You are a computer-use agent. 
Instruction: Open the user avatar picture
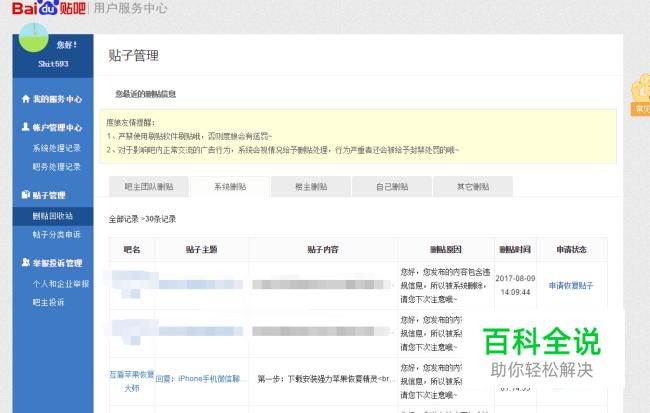[34, 37]
